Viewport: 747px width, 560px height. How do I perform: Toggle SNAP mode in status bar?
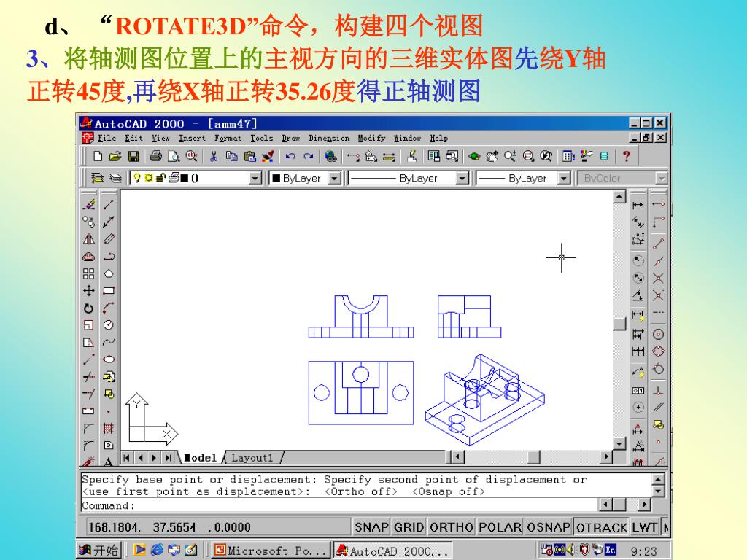click(371, 527)
